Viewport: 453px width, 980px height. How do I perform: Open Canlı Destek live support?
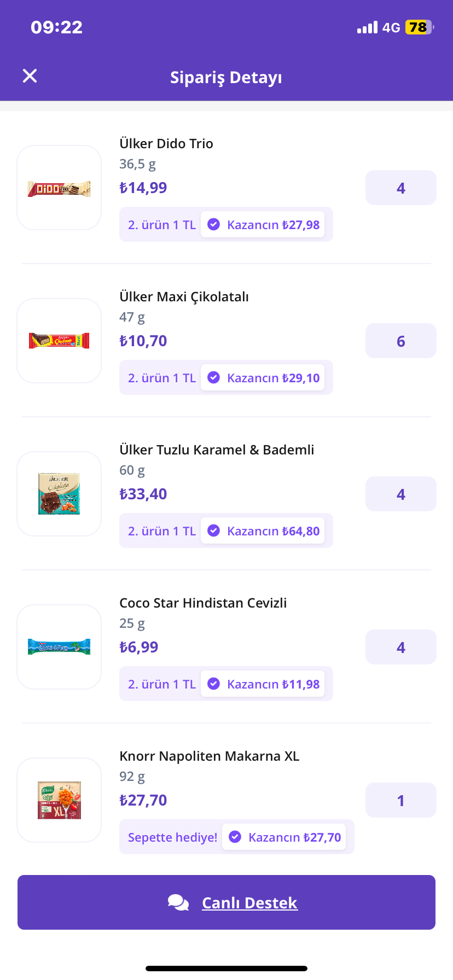(226, 902)
